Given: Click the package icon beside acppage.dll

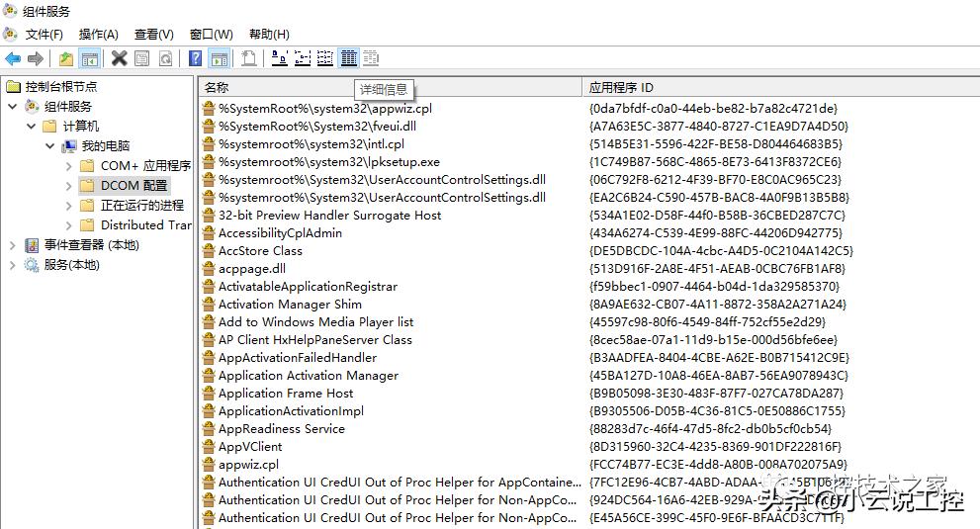Looking at the screenshot, I should coord(209,269).
